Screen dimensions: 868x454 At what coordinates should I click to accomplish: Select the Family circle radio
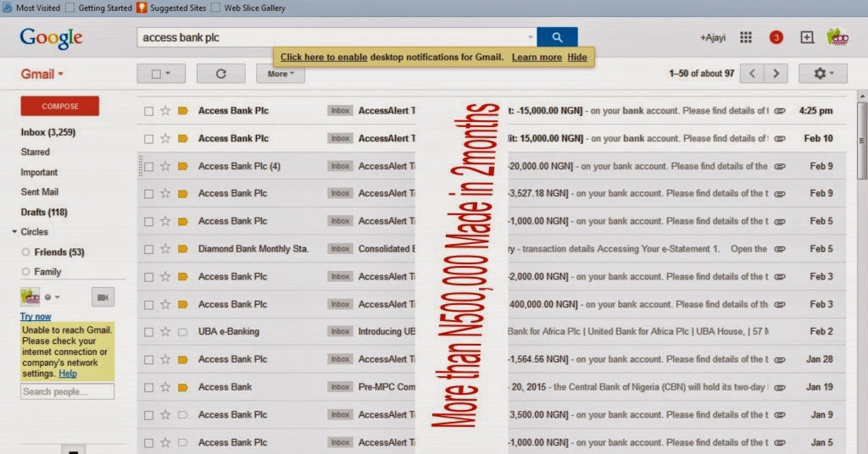pos(25,272)
